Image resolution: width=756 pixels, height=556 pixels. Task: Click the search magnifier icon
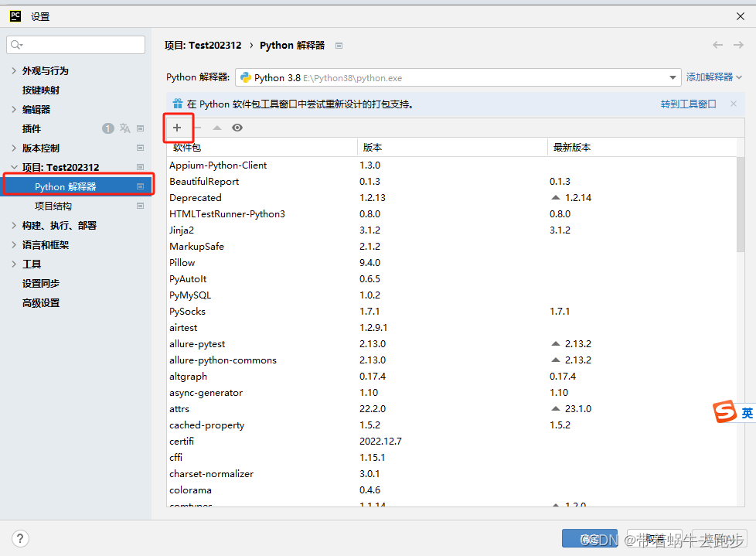pyautogui.click(x=16, y=45)
